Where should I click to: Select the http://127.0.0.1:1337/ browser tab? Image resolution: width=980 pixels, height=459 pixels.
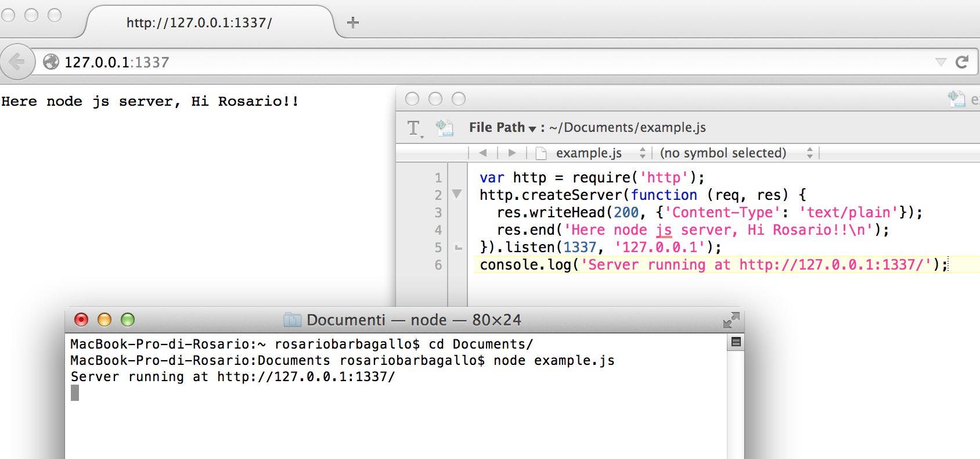pyautogui.click(x=199, y=23)
